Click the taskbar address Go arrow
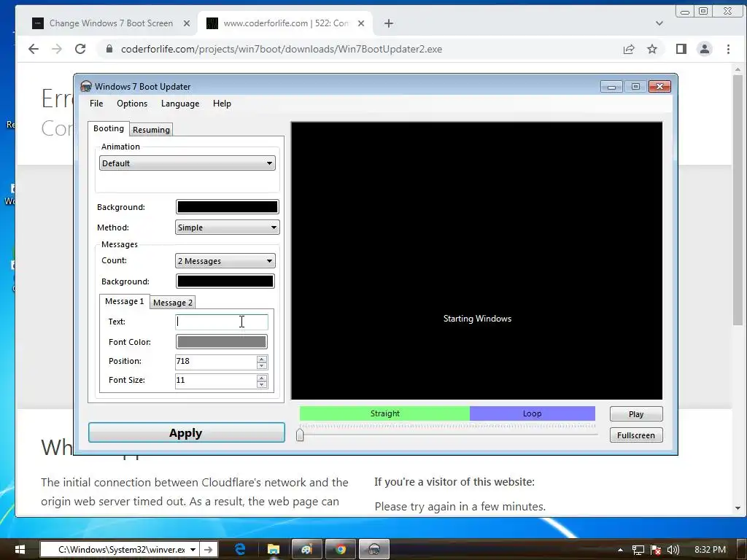 click(209, 550)
